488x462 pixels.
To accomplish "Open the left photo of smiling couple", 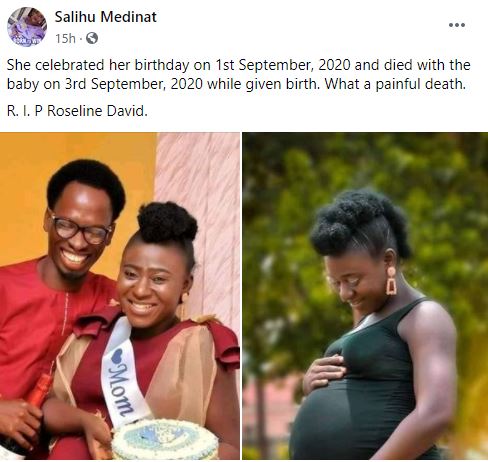I will point(120,296).
